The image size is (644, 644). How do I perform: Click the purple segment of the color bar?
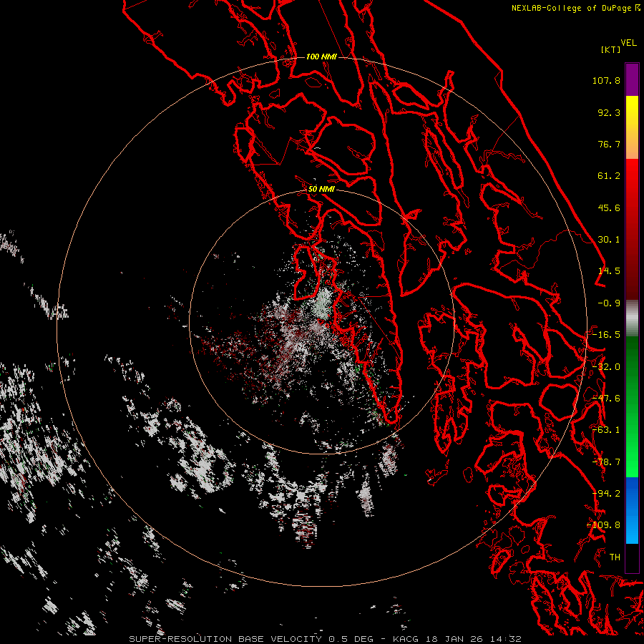click(632, 79)
